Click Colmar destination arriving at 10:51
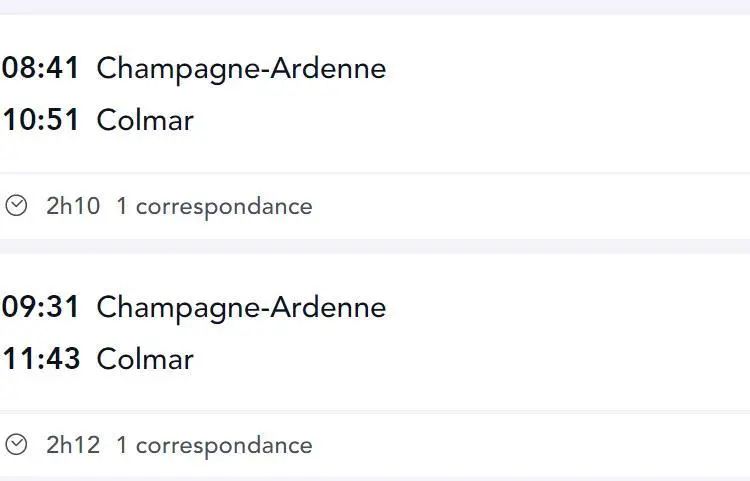750x481 pixels. (145, 120)
